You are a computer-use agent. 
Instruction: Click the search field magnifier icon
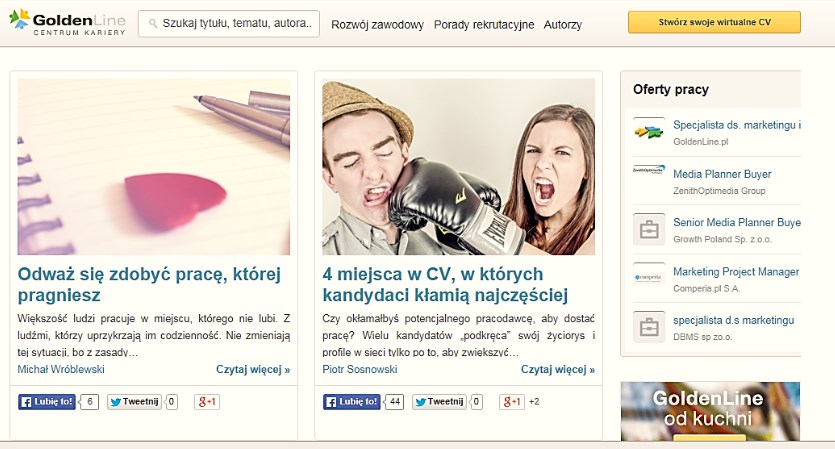[x=152, y=24]
